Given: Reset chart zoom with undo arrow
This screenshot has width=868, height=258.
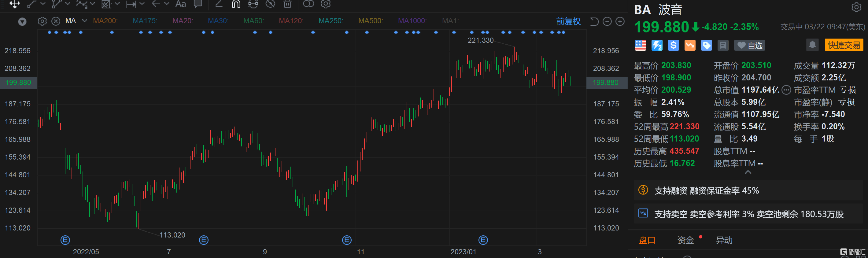Looking at the screenshot, I should pos(594,22).
